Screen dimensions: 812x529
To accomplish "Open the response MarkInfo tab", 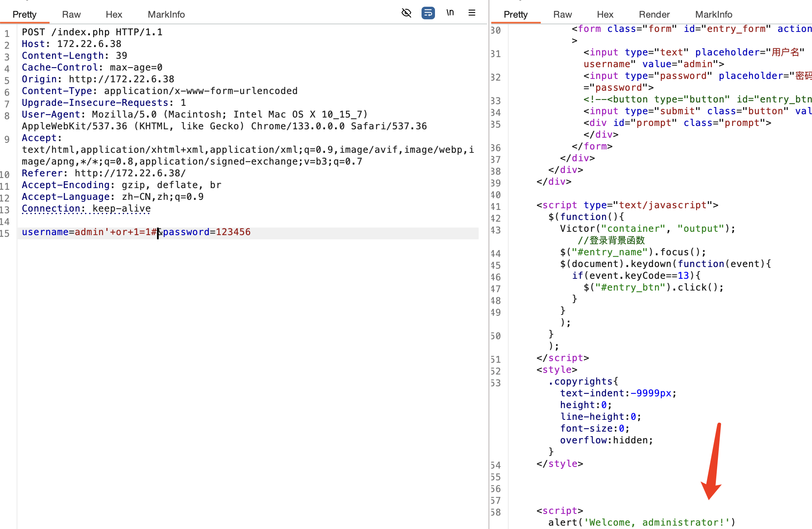I will (713, 14).
